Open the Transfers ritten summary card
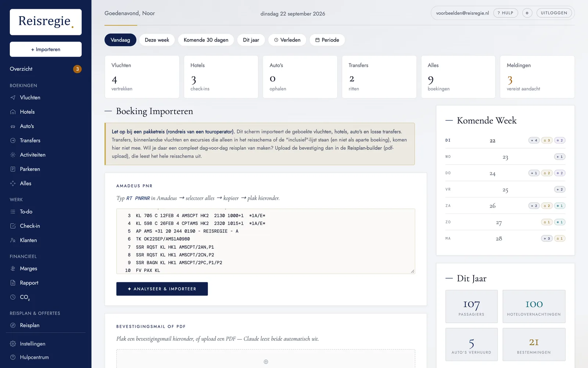Viewport: 588px width, 368px height. pyautogui.click(x=379, y=77)
